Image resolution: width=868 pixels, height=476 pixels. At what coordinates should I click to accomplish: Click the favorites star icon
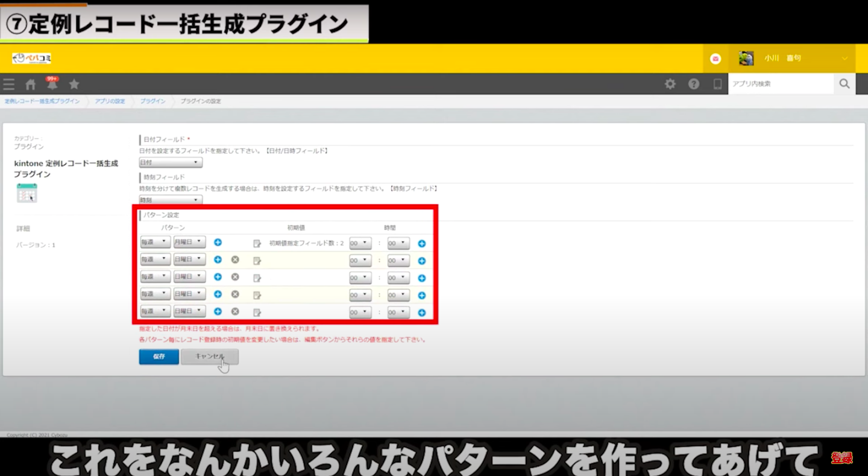(74, 84)
